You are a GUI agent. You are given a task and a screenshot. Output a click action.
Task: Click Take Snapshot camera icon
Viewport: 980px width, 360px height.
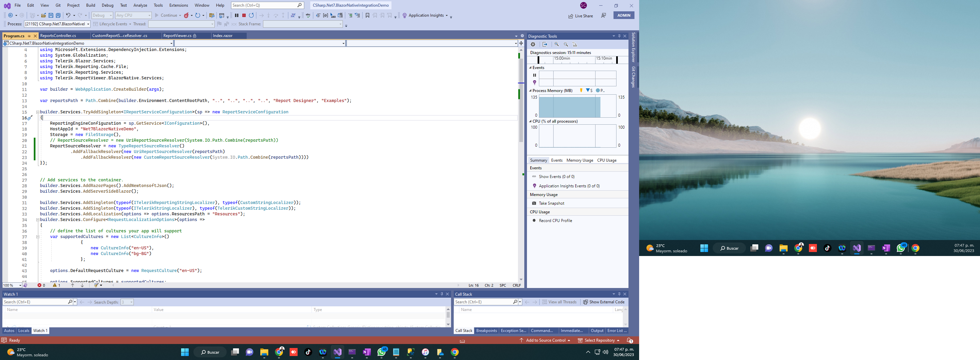click(534, 203)
